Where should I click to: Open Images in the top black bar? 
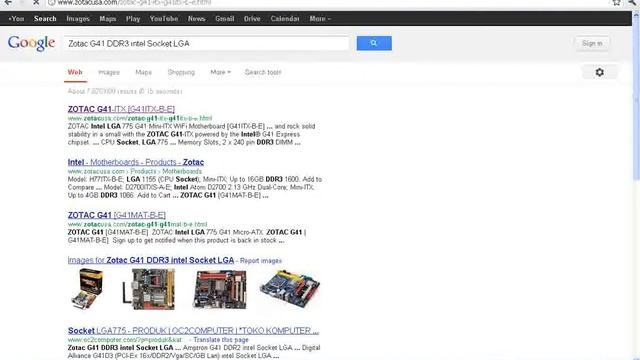click(78, 19)
